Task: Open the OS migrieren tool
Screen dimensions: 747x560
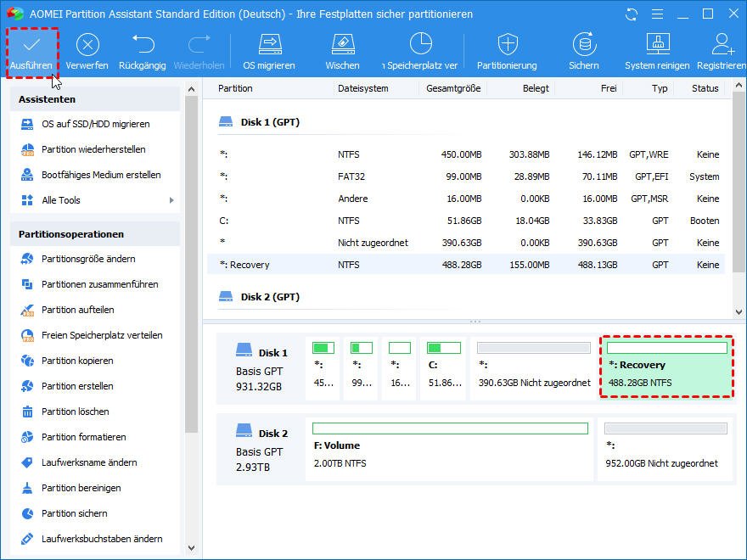Action: (x=269, y=46)
